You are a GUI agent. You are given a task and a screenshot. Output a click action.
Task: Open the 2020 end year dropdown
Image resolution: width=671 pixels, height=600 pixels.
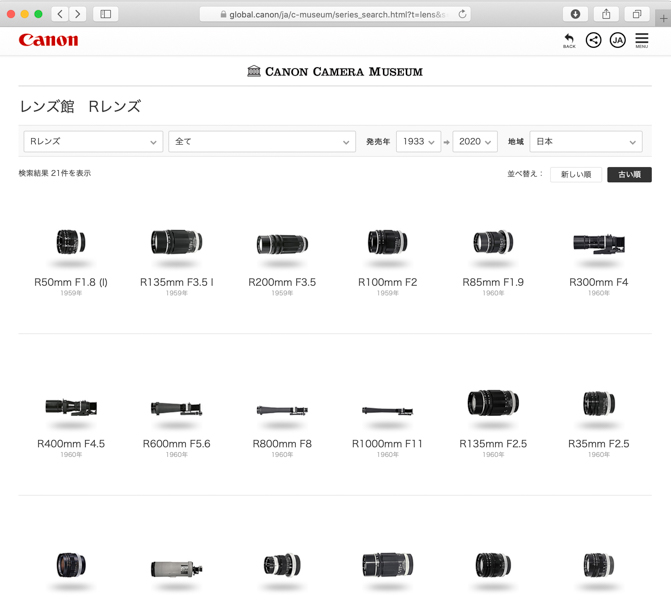(x=475, y=141)
